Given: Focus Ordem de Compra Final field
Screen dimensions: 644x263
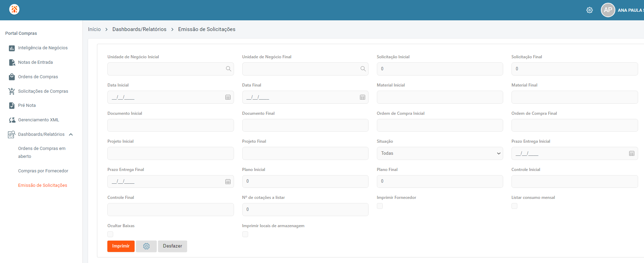Looking at the screenshot, I should pos(575,125).
